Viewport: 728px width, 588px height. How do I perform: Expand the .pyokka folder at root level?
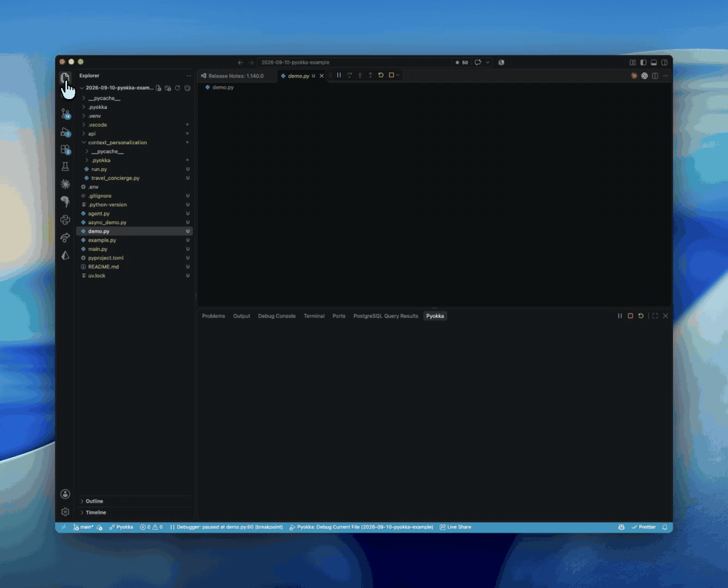tap(135, 107)
